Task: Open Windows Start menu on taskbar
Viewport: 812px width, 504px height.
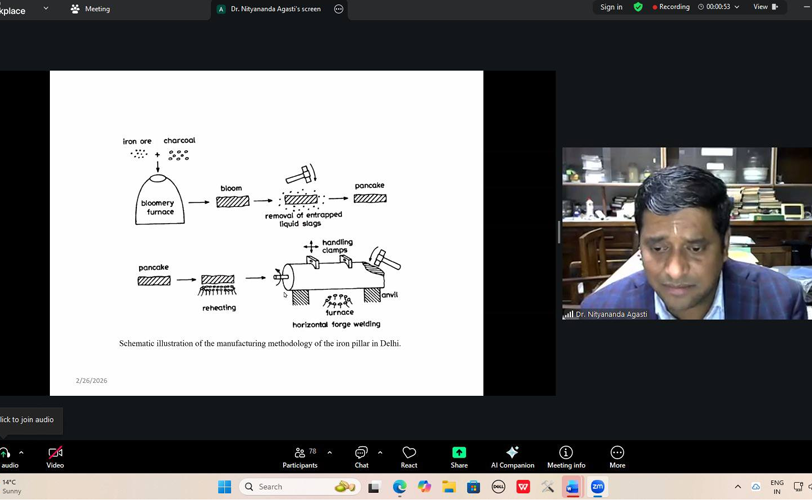Action: tap(225, 487)
